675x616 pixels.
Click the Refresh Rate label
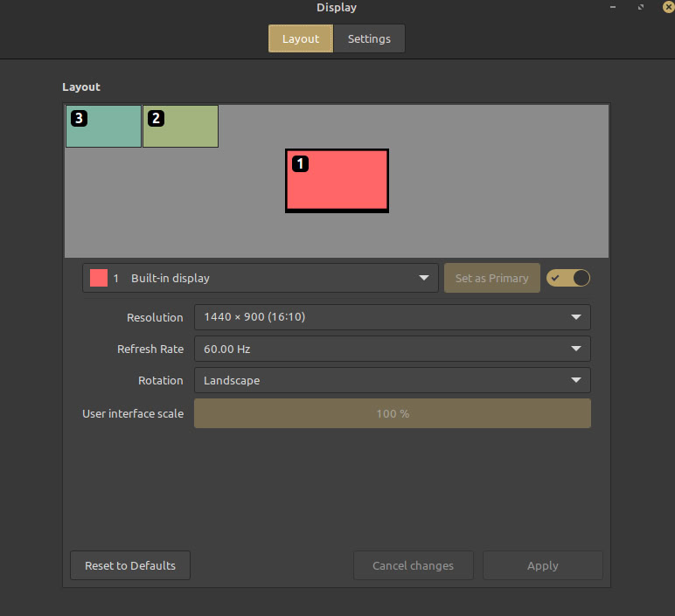(150, 349)
